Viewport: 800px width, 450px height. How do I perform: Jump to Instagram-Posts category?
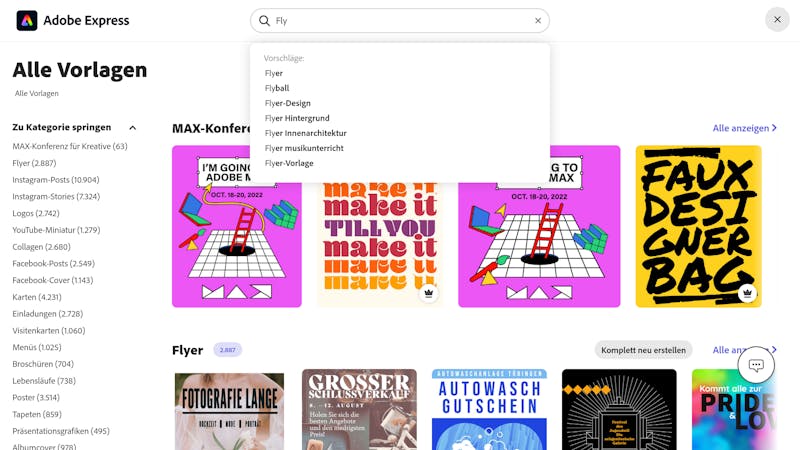pyautogui.click(x=56, y=180)
